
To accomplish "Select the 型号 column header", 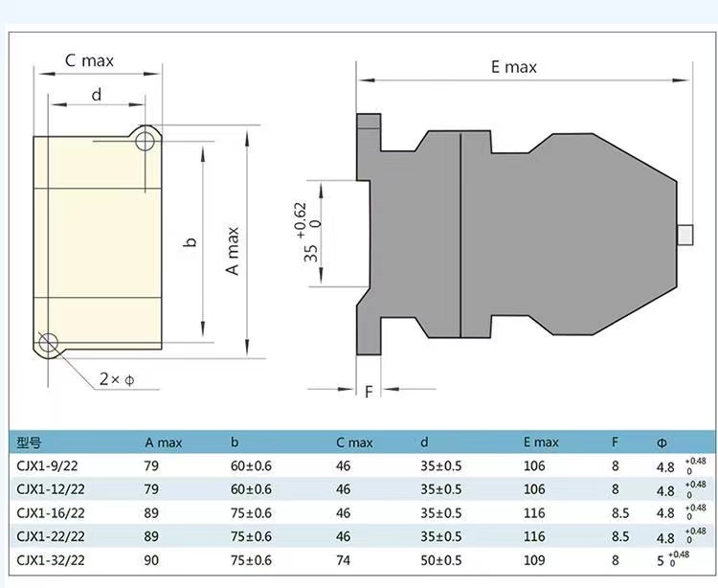I will pos(30,442).
